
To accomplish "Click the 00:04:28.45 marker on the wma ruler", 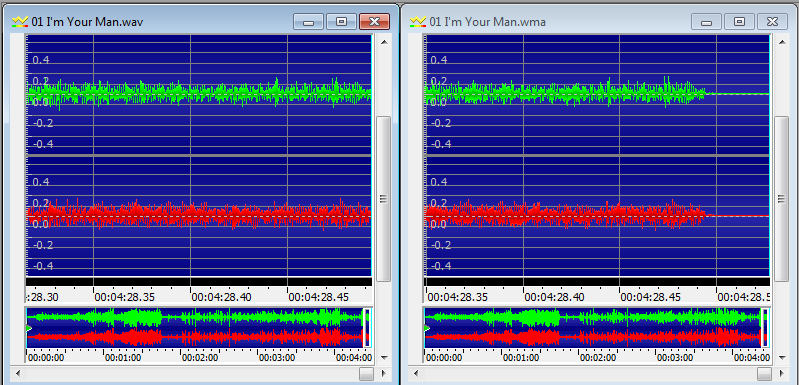I will [651, 296].
